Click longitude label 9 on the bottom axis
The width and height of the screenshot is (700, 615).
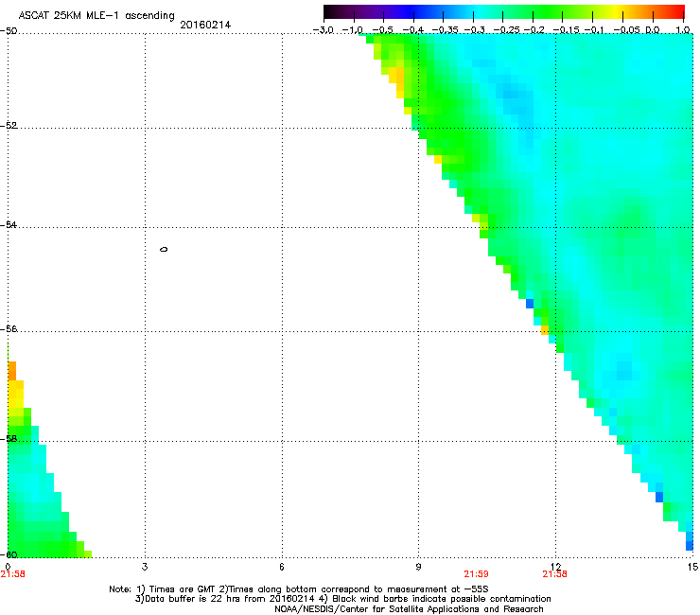418,567
